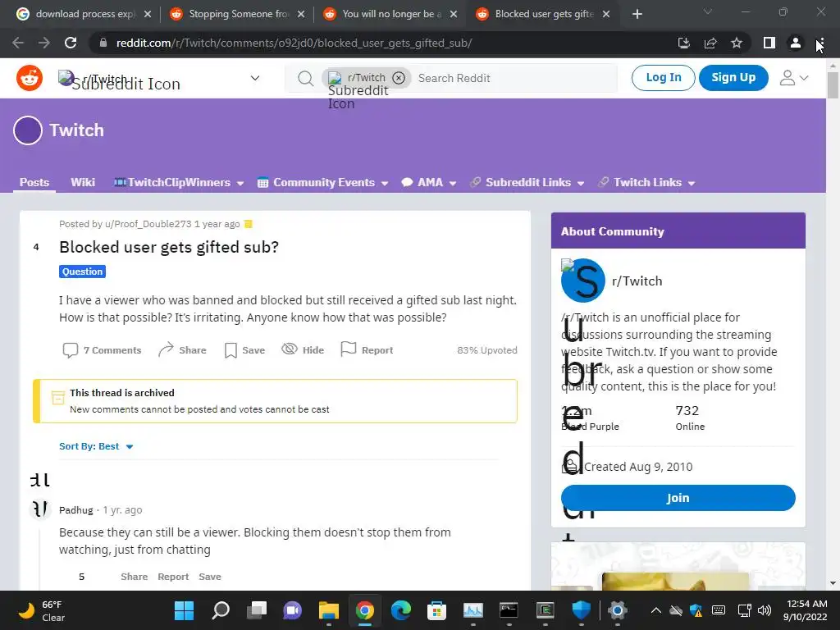The height and width of the screenshot is (630, 840).
Task: Open the Sort By: Best dropdown
Action: click(96, 446)
